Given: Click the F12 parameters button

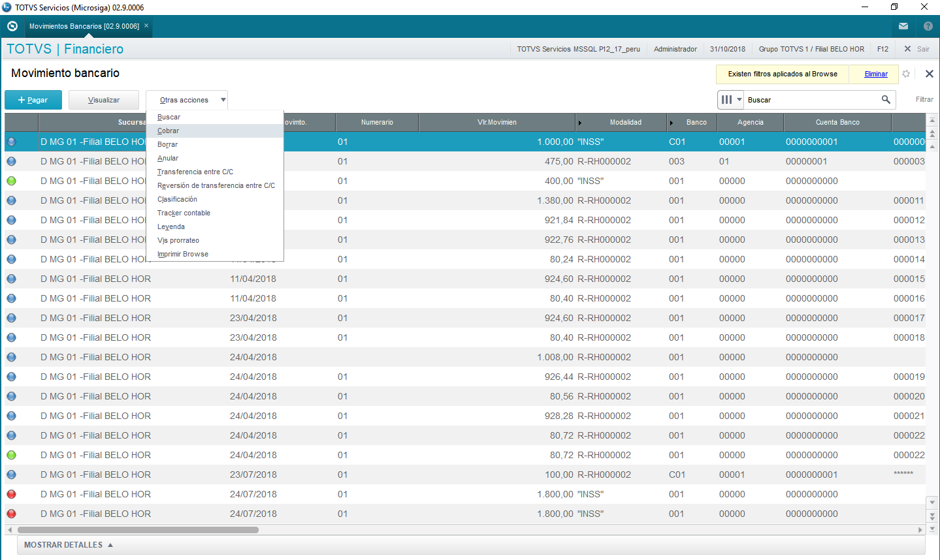Looking at the screenshot, I should coord(883,49).
